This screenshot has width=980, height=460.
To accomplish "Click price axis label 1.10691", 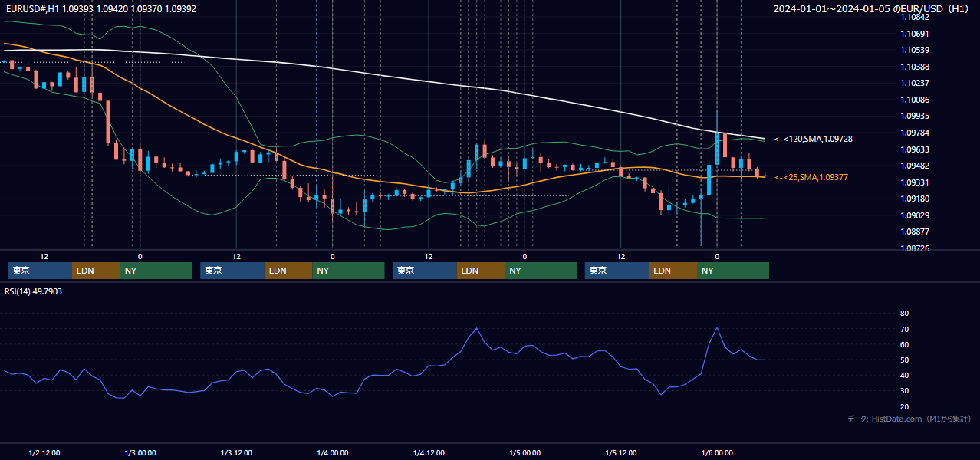I will pyautogui.click(x=914, y=34).
